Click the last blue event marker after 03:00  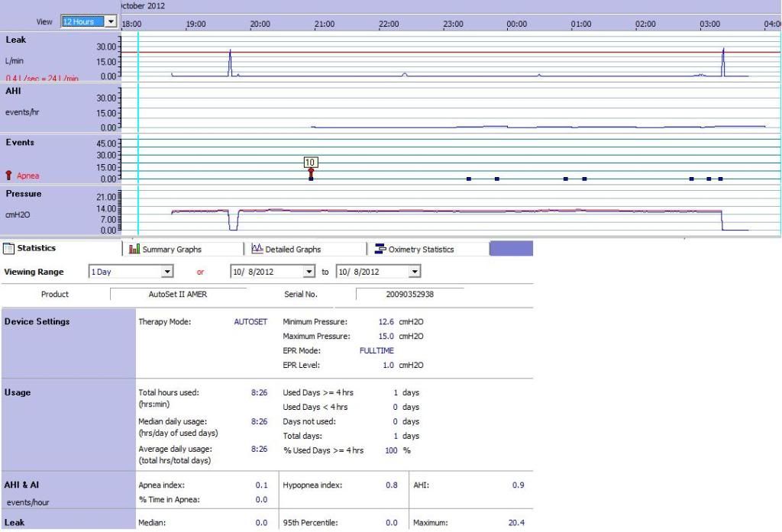pyautogui.click(x=720, y=179)
